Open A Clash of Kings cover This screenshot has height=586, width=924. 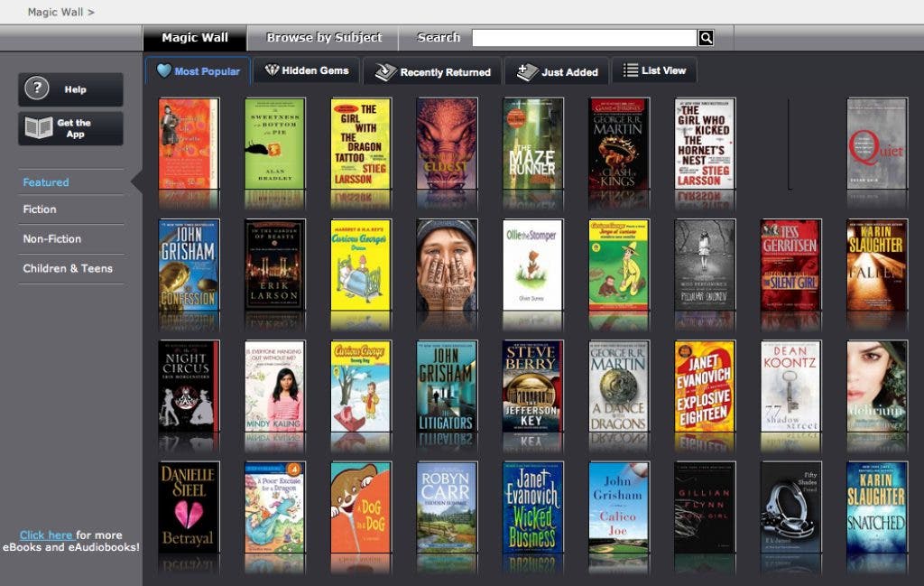click(619, 144)
